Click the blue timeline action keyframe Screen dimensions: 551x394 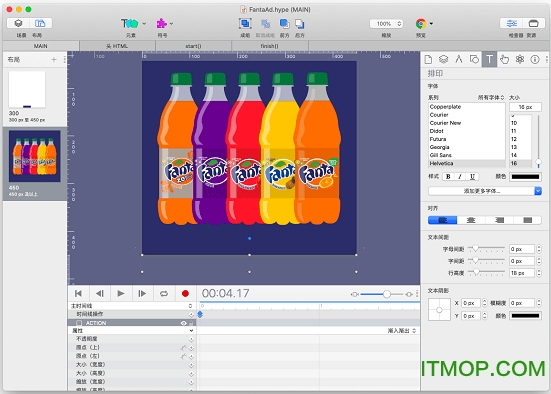pyautogui.click(x=200, y=314)
